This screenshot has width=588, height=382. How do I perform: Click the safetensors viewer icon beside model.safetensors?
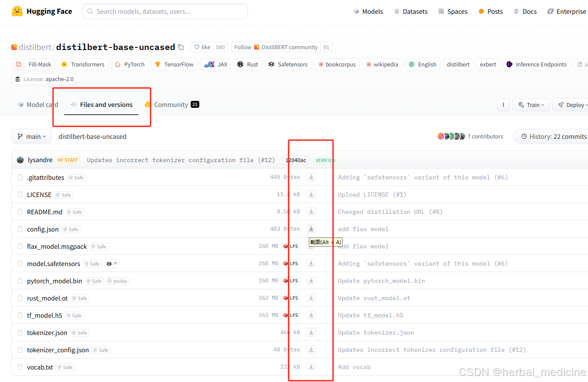click(x=112, y=264)
